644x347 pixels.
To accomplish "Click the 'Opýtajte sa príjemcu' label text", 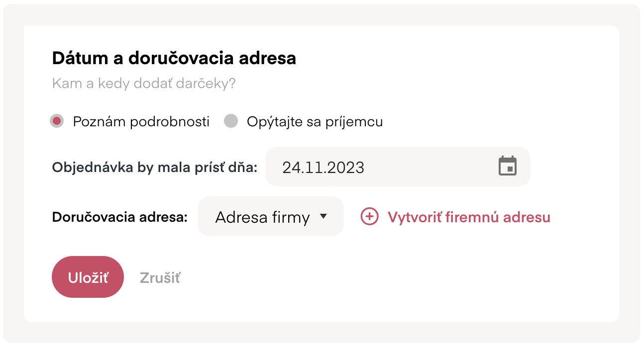I will click(x=315, y=122).
